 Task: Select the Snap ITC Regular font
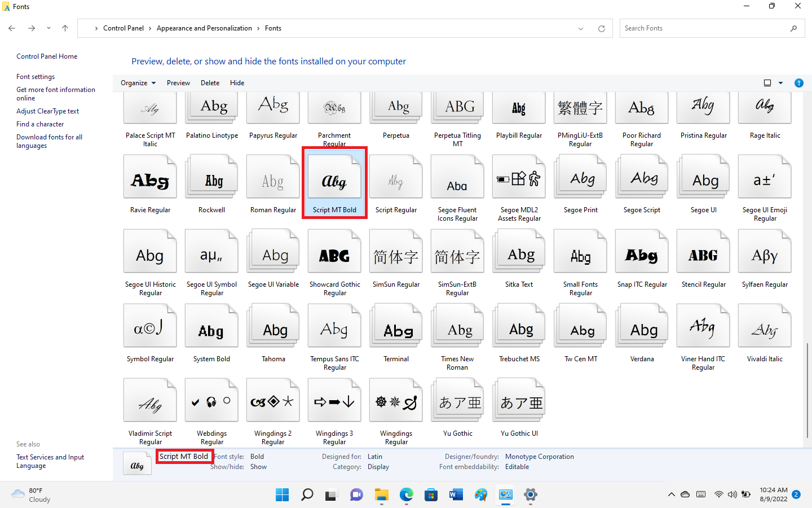pos(642,251)
